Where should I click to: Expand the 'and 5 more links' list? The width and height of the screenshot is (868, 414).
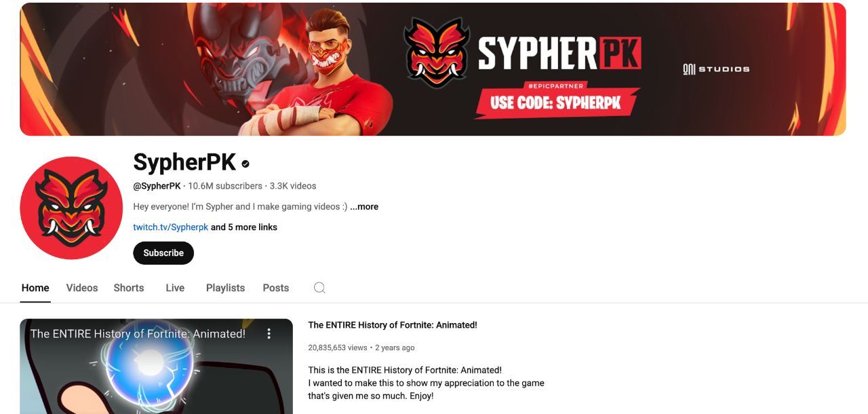(244, 227)
